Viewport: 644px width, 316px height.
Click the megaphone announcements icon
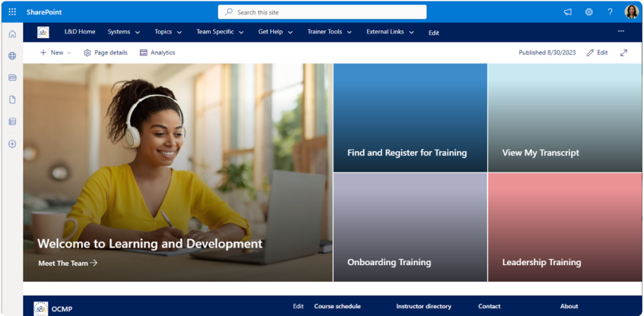568,12
